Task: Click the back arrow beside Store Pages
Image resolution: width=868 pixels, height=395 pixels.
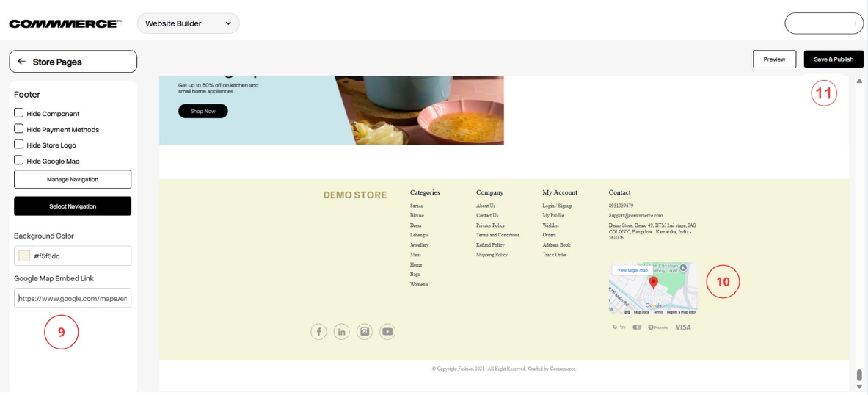Action: (22, 62)
